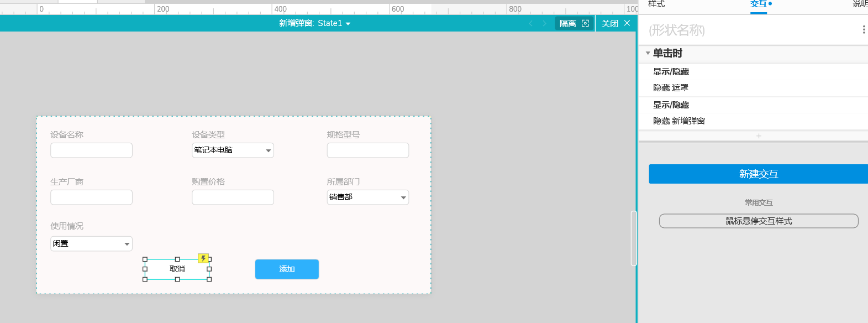This screenshot has width=868, height=323.
Task: Click the canvas vertical scrollbar handle
Action: click(x=634, y=238)
